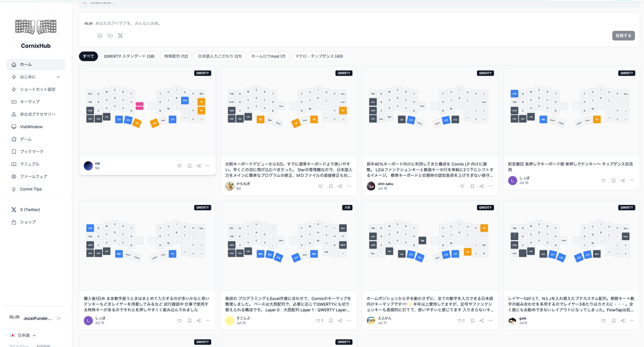Open ブックマーク in the sidebar
644x347 pixels.
point(36,151)
